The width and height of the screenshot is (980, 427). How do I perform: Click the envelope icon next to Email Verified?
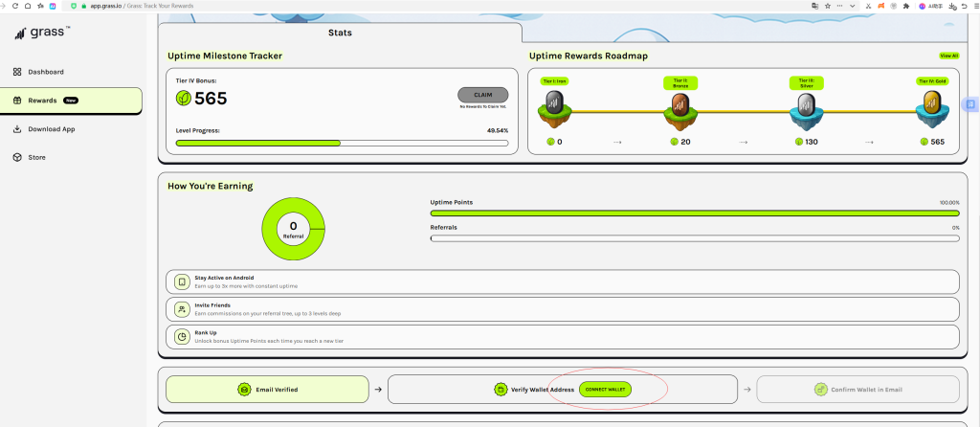click(x=244, y=390)
